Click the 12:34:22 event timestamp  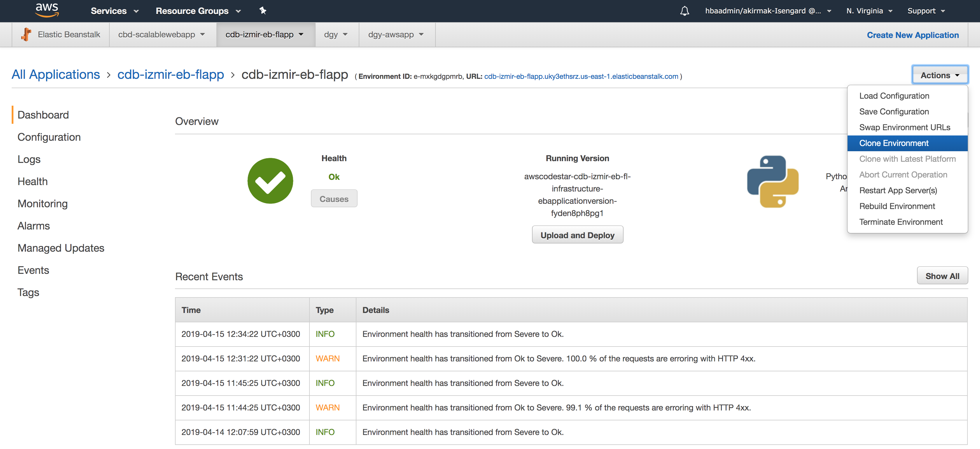click(x=240, y=334)
